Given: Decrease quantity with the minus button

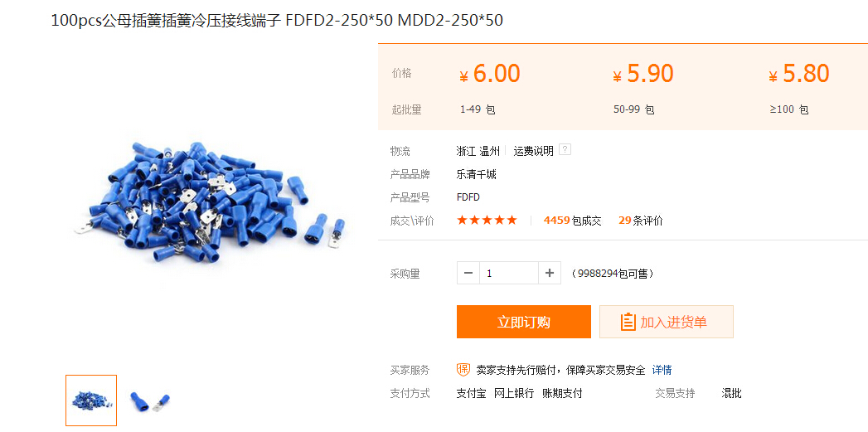Looking at the screenshot, I should click(468, 273).
